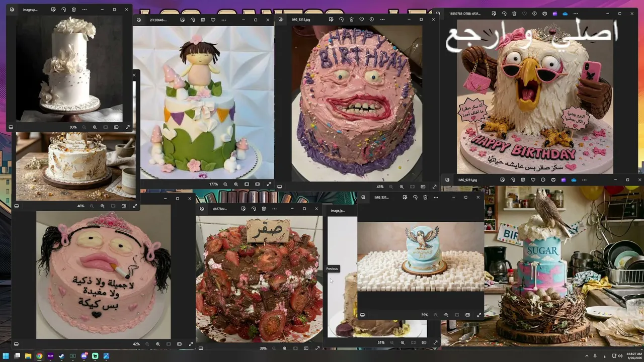Zoom in on the 43% window
This screenshot has width=644, height=362.
pyautogui.click(x=402, y=187)
